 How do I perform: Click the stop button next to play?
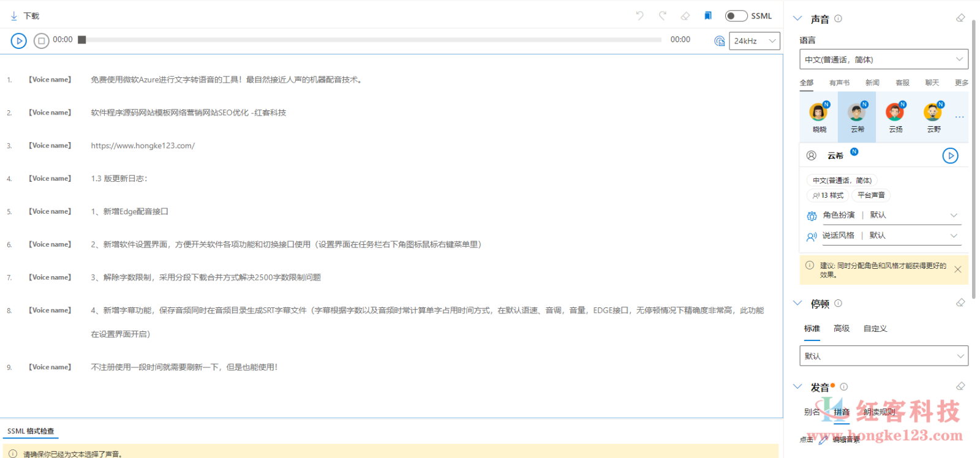[x=41, y=41]
